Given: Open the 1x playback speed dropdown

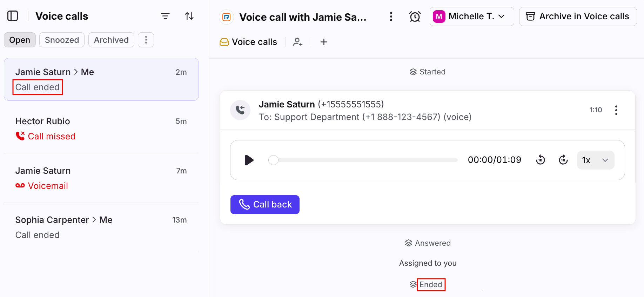Looking at the screenshot, I should 595,160.
